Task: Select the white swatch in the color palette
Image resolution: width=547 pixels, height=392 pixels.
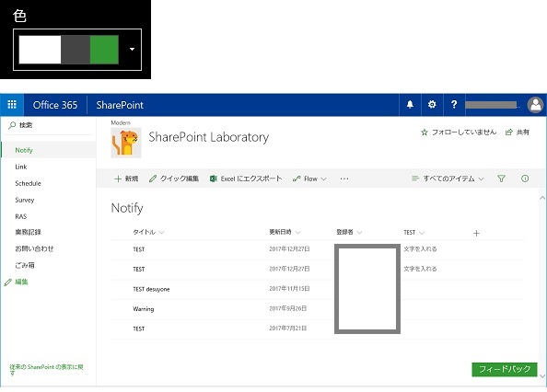Action: [40, 49]
